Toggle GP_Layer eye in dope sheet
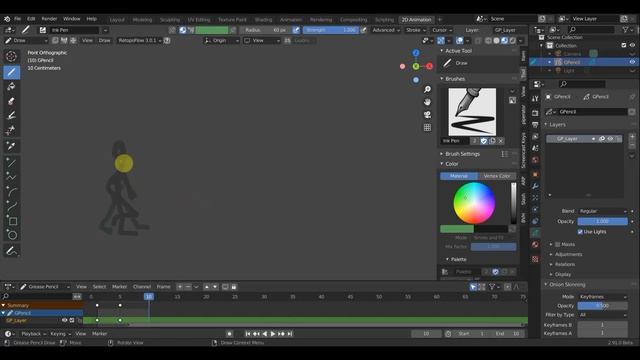Screen dimensions: 640x360 click(64, 320)
